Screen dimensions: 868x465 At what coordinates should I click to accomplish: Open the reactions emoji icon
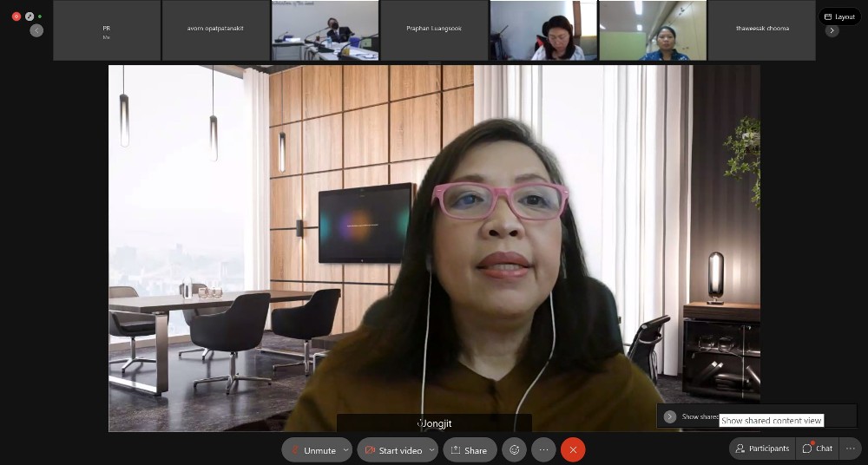[x=515, y=450]
